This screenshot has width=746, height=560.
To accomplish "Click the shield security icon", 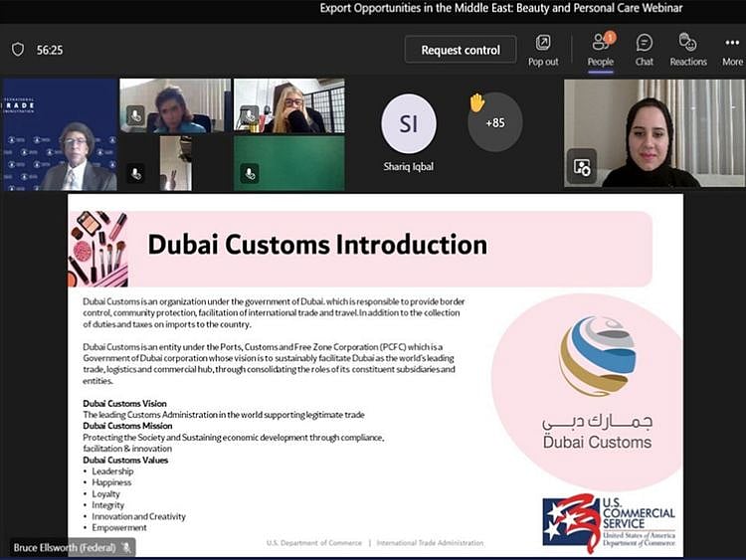I will click(x=18, y=50).
